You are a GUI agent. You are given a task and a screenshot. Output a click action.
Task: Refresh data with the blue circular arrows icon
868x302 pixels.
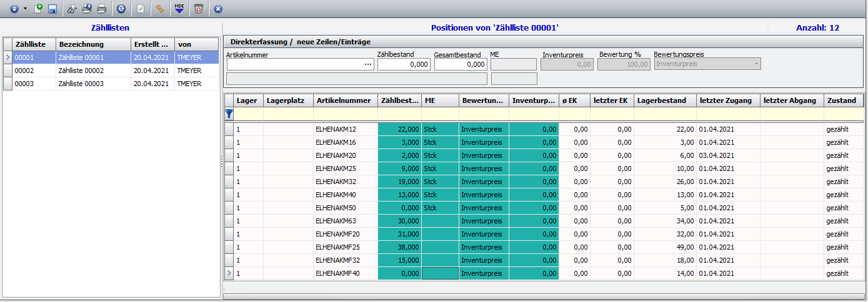[x=121, y=9]
